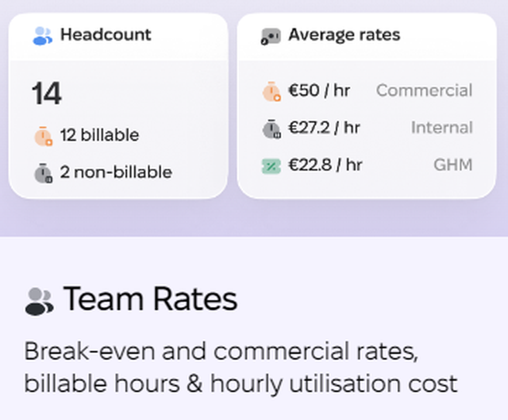Click the dark Team Rates people icon
508x420 pixels.
coord(39,302)
